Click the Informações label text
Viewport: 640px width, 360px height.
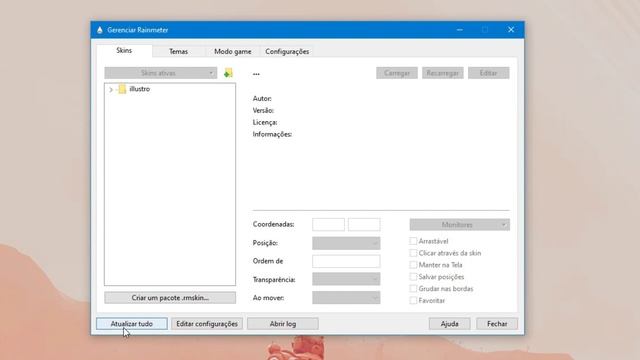[x=272, y=134]
